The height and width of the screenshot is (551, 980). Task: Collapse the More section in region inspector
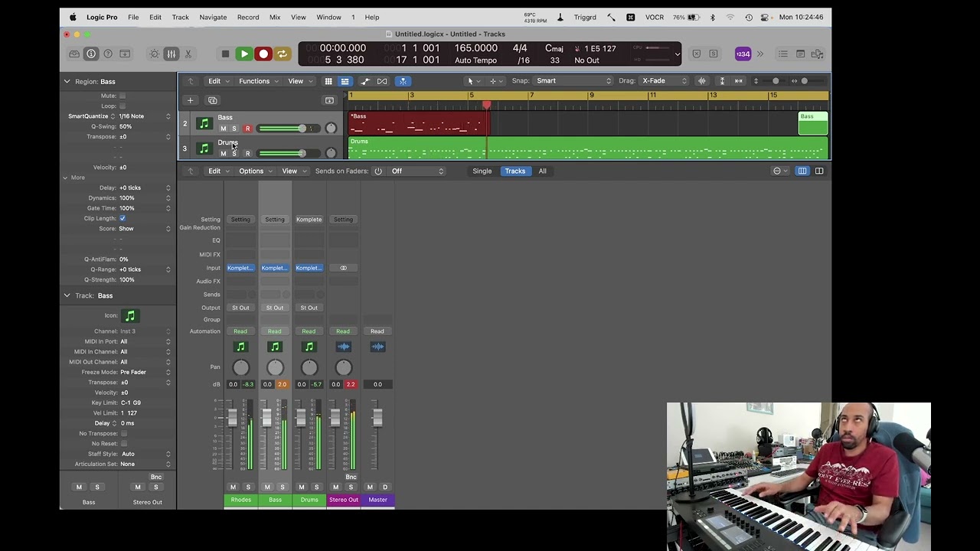tap(65, 178)
